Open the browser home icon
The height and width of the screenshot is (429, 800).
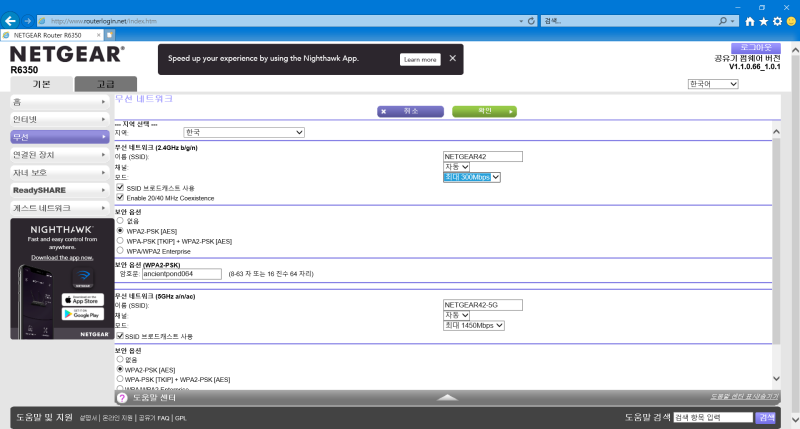(x=749, y=21)
